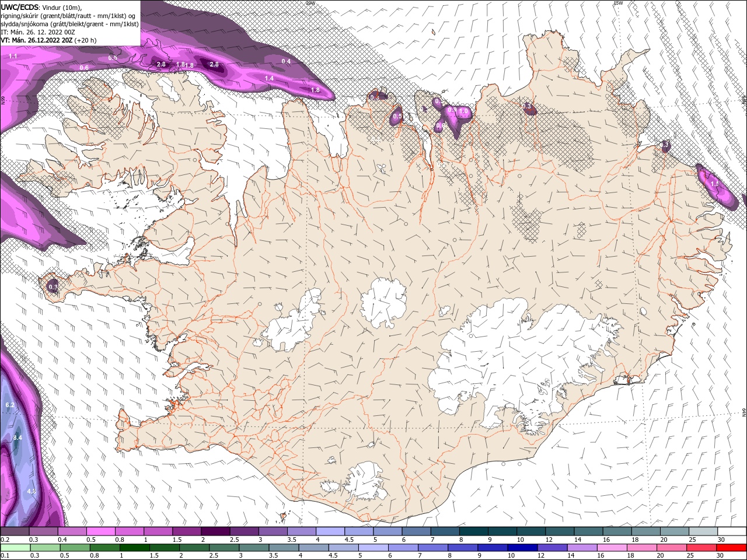Click the "1.1" precipitation value on map
Screen dimensions: 747x560
(x=13, y=56)
